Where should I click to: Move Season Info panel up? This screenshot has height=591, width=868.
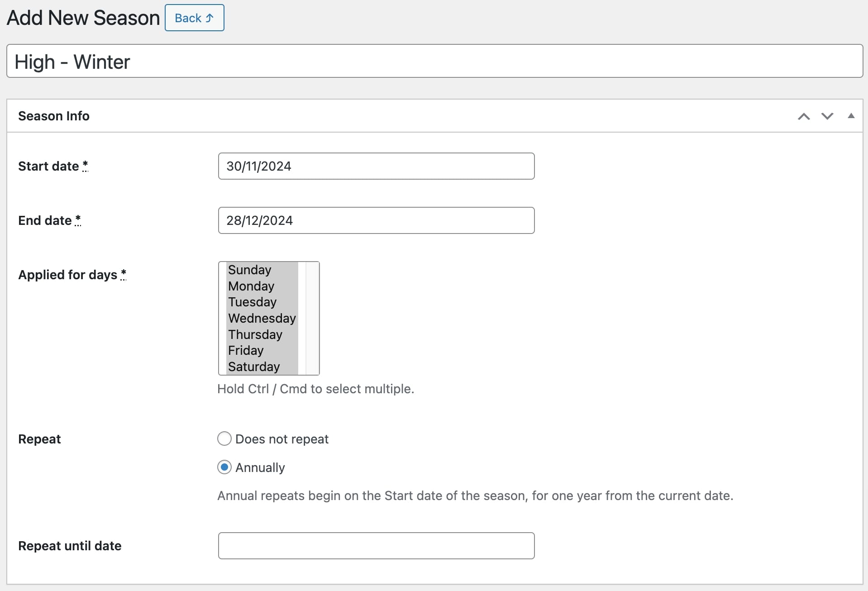tap(804, 116)
